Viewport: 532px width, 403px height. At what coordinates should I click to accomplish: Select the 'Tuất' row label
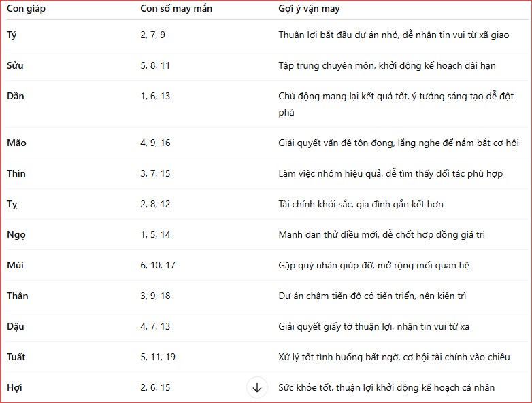(16, 357)
